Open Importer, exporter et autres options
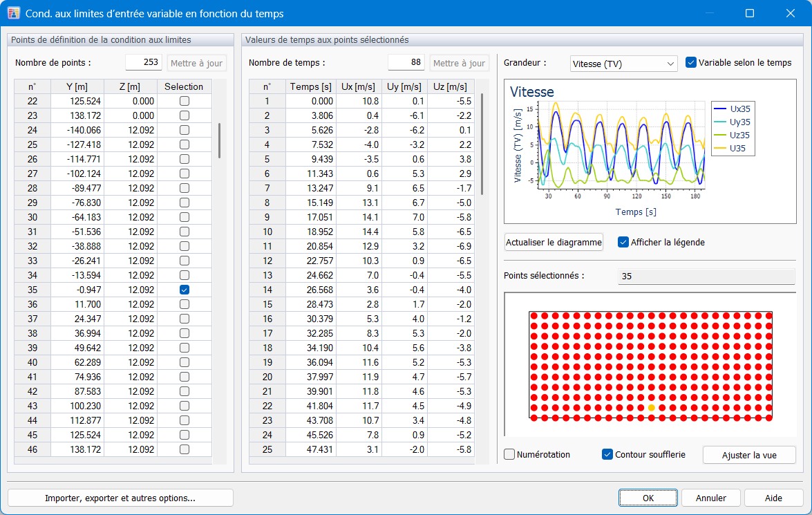812x515 pixels. (120, 498)
